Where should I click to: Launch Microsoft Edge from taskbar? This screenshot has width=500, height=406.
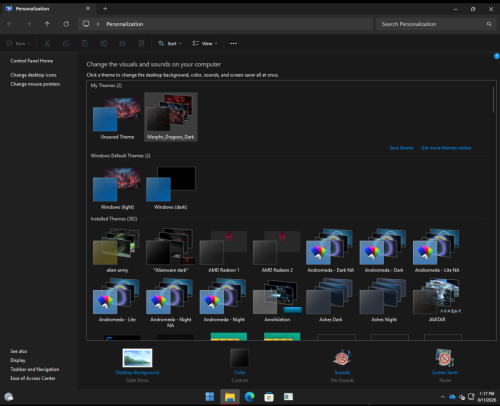[250, 397]
